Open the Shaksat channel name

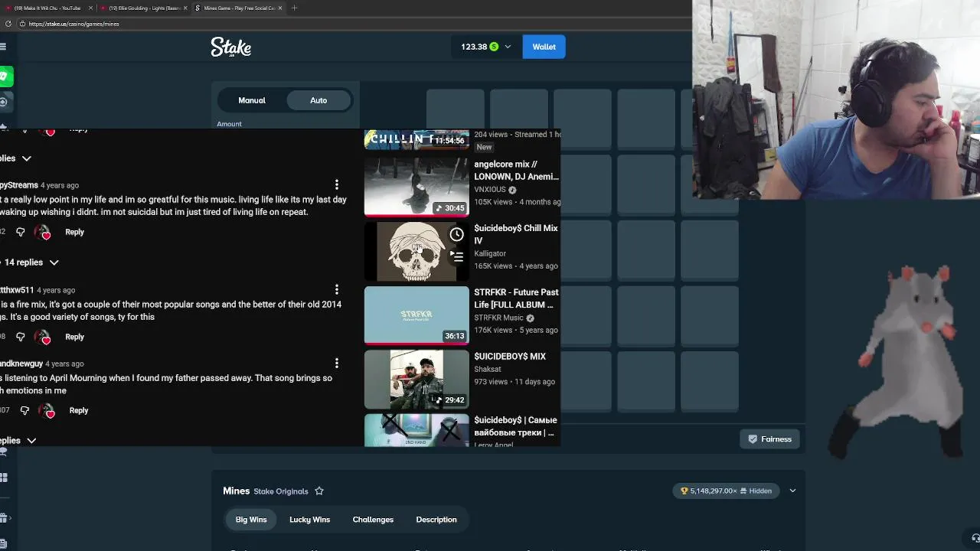click(x=488, y=369)
